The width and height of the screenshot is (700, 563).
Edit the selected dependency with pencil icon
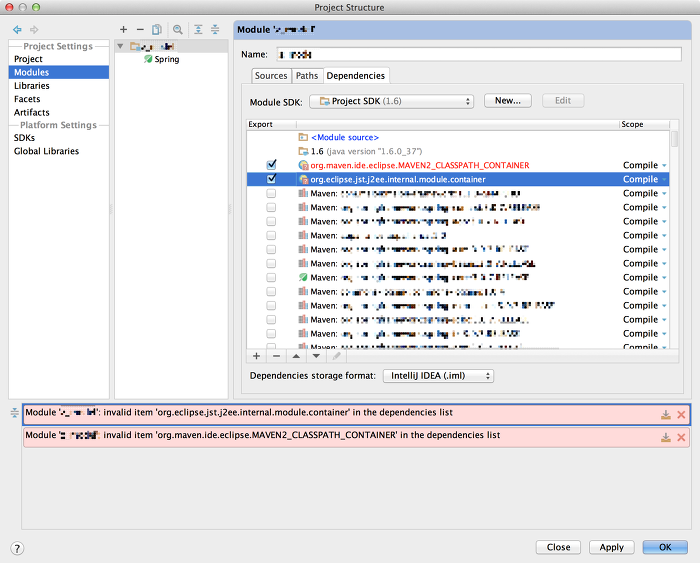337,356
